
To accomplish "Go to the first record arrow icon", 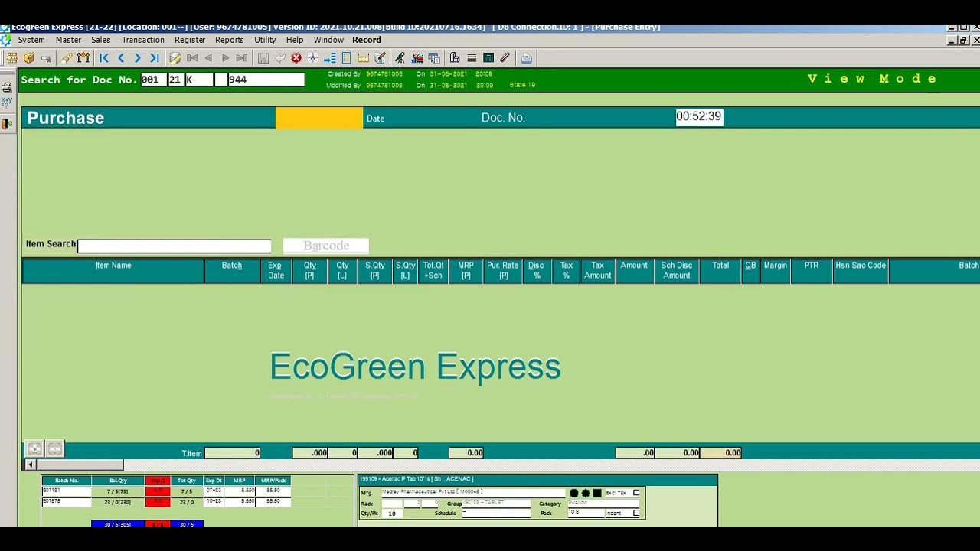I will click(104, 58).
